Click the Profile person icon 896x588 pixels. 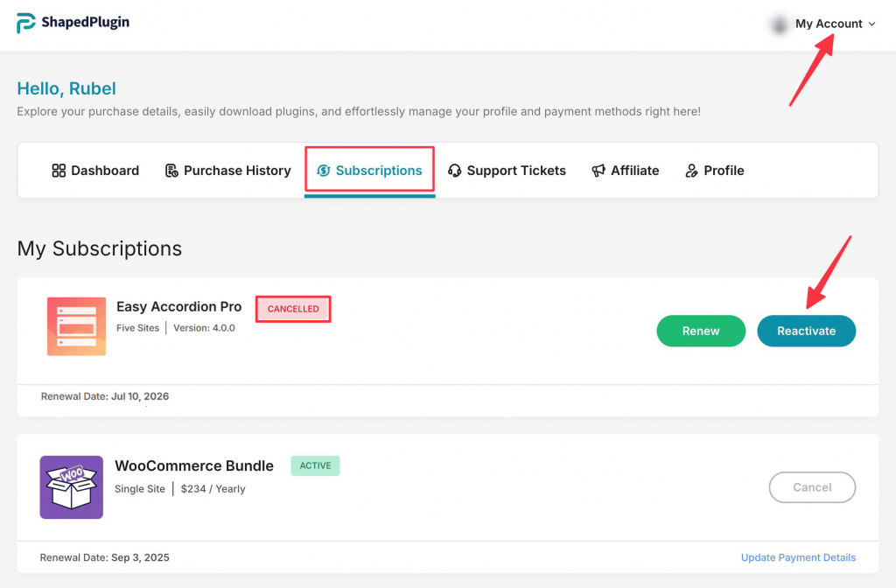[x=692, y=171]
